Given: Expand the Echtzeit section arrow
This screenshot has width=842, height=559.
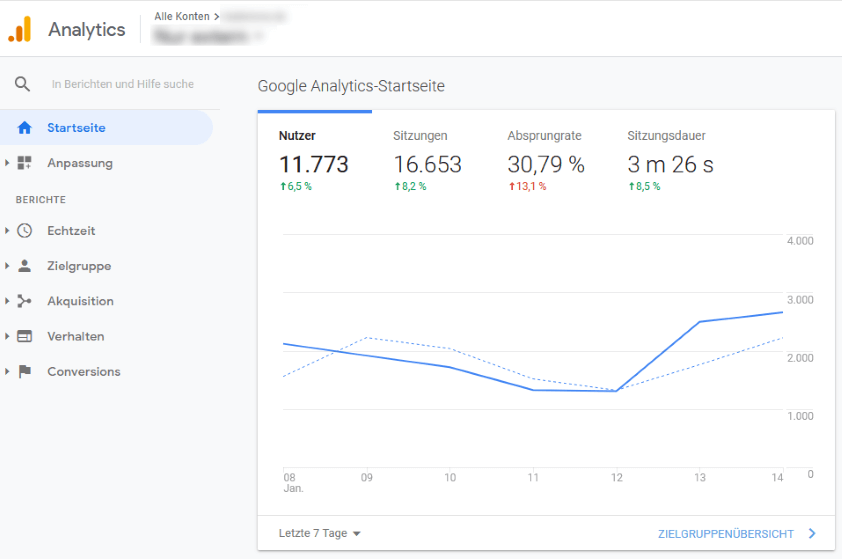Looking at the screenshot, I should click(x=7, y=230).
